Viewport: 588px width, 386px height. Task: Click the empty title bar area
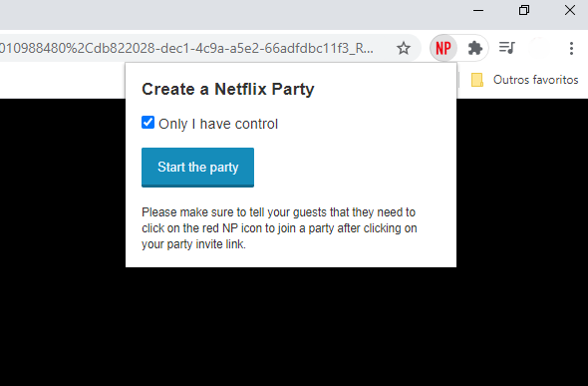pyautogui.click(x=225, y=14)
